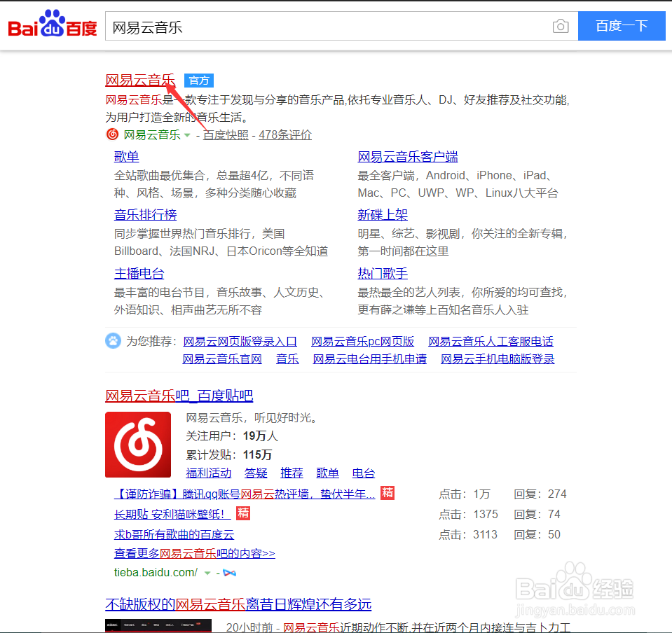Open 音乐排行榜 link

[x=145, y=214]
